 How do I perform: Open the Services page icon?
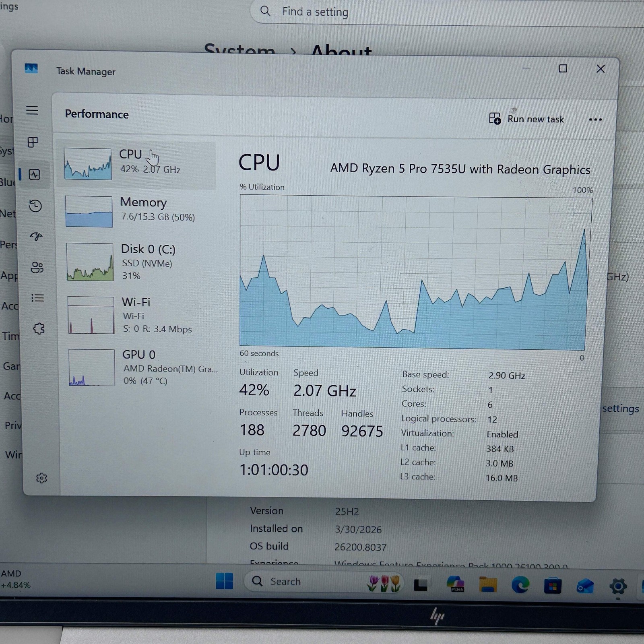click(39, 328)
